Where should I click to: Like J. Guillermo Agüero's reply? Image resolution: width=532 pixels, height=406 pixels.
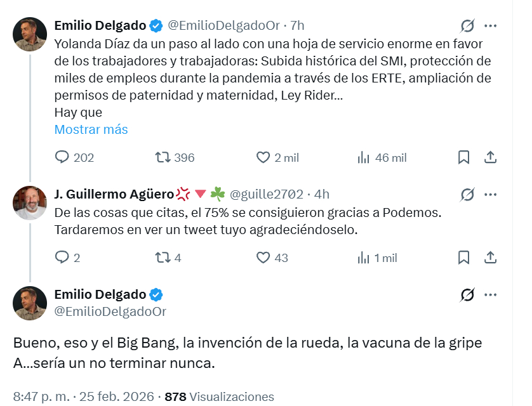pos(263,258)
